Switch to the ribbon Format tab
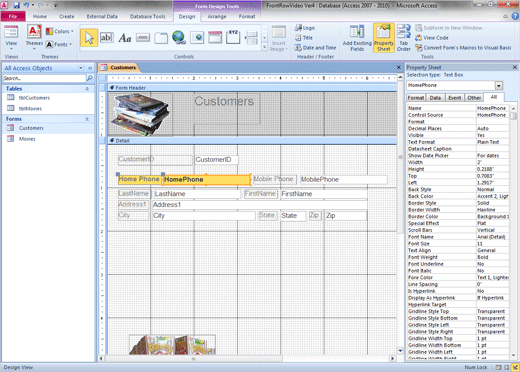 click(247, 16)
